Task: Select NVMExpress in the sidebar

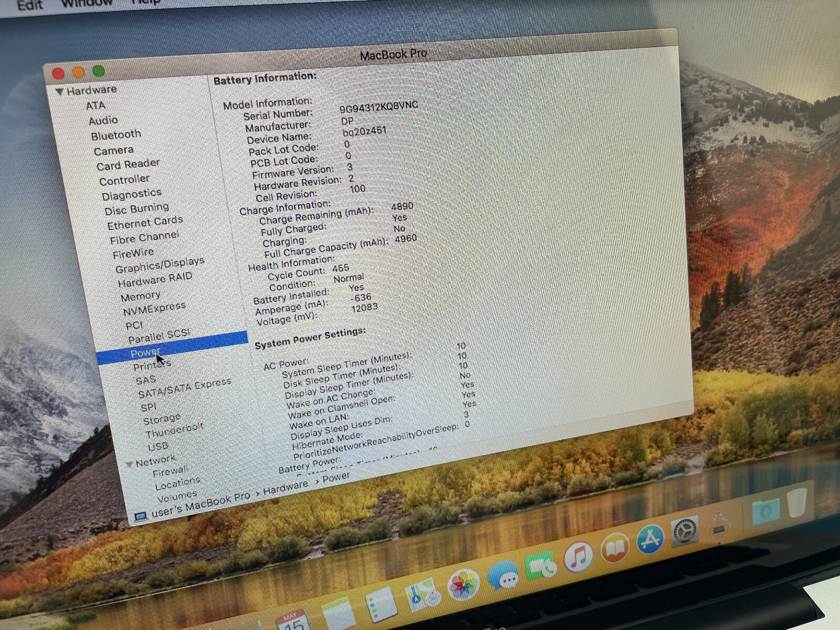Action: [154, 308]
